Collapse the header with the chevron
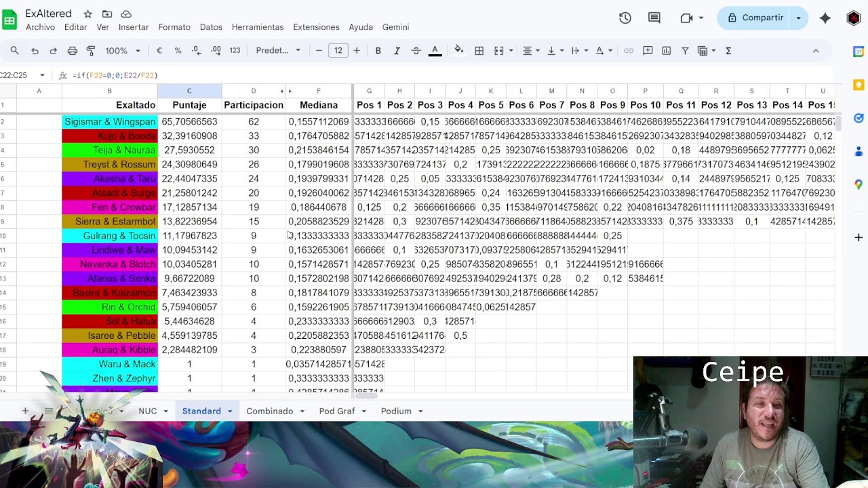Image resolution: width=868 pixels, height=488 pixels. [816, 51]
